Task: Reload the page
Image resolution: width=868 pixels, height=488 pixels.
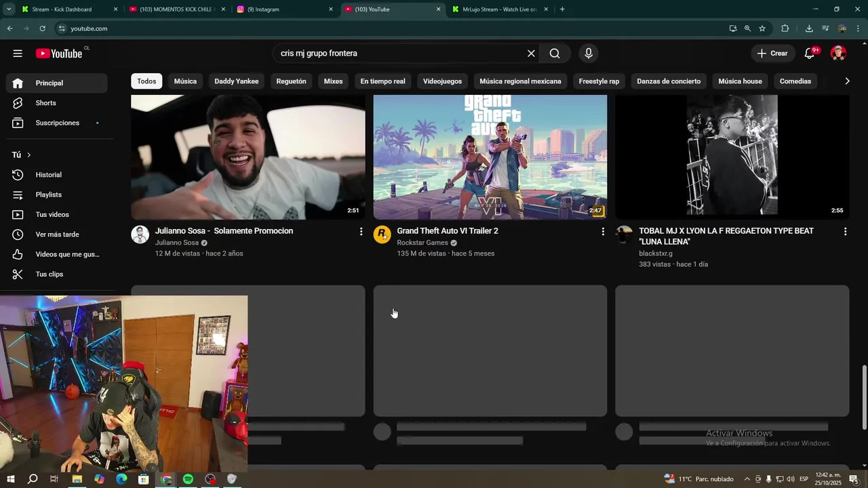Action: 42,28
